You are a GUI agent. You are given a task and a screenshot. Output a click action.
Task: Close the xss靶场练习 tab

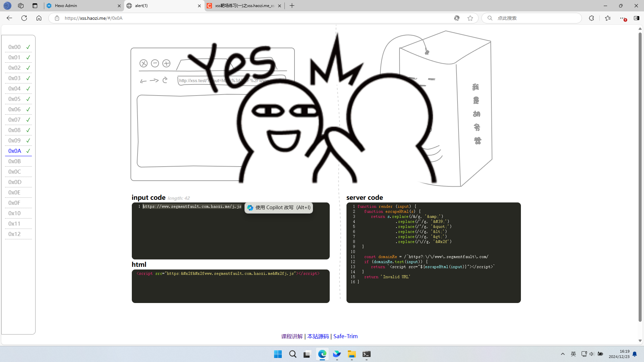coord(279,6)
